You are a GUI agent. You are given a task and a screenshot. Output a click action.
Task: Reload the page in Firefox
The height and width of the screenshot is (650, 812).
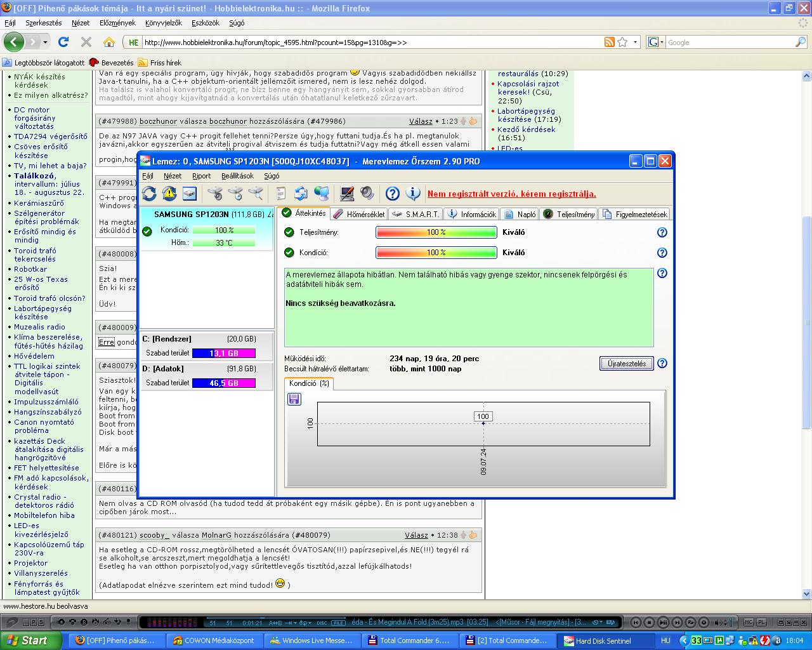63,42
